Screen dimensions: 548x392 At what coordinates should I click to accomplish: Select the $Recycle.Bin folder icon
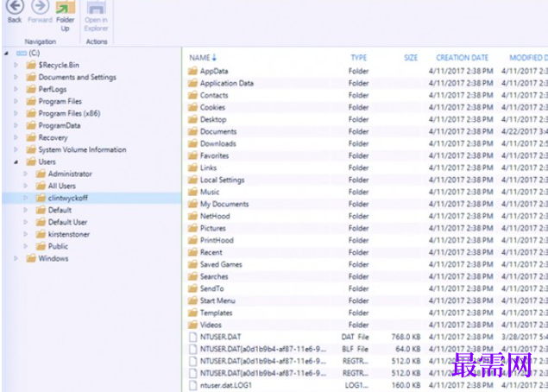click(31, 65)
